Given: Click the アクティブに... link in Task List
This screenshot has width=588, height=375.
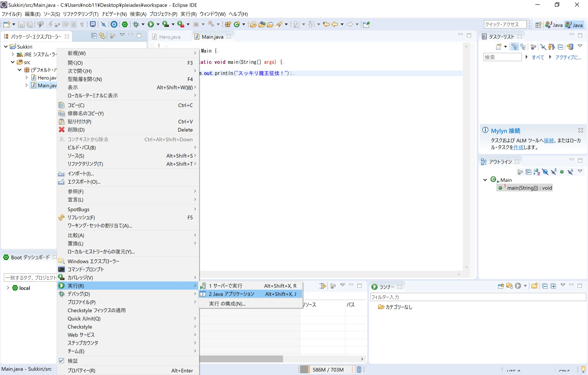Looking at the screenshot, I should tap(568, 57).
